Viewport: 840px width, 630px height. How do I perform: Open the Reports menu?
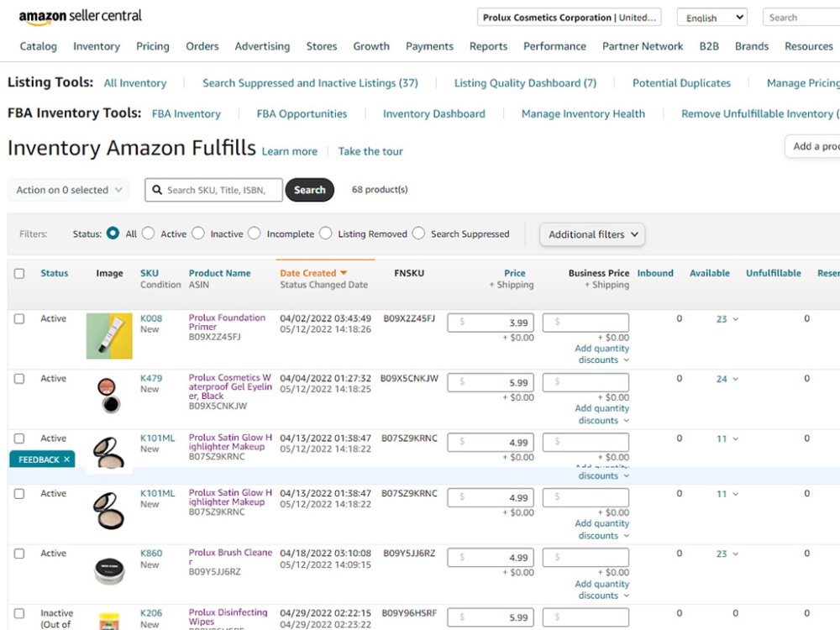[488, 46]
